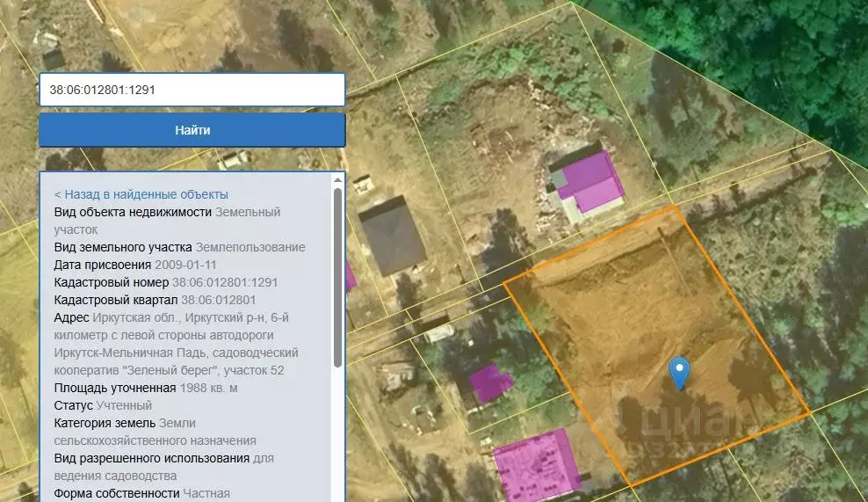868x502 pixels.
Task: Select the Адрес text in the info panel
Action: 176,344
